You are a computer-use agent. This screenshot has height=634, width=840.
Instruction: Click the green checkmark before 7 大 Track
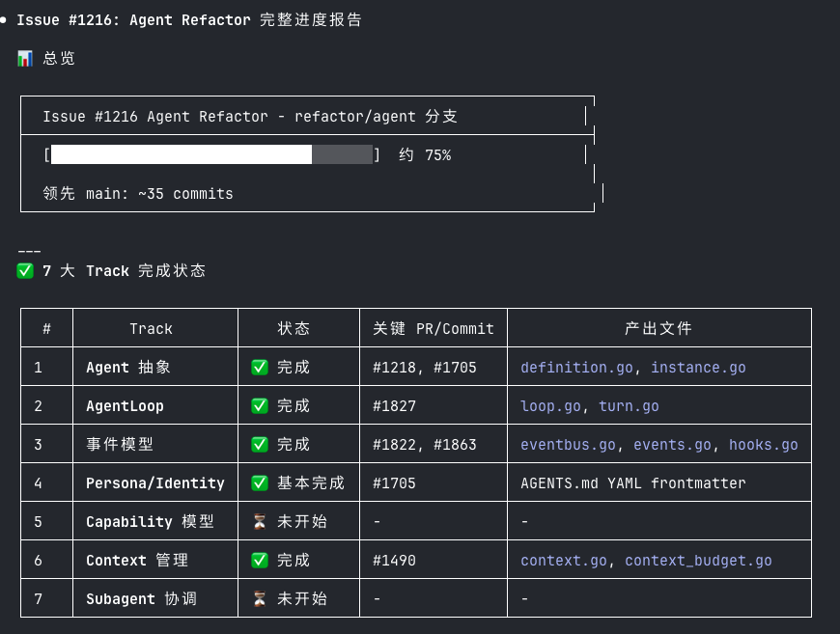(x=25, y=271)
